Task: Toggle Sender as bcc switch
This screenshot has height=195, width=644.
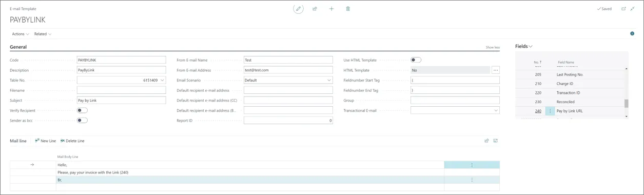Action: 82,121
